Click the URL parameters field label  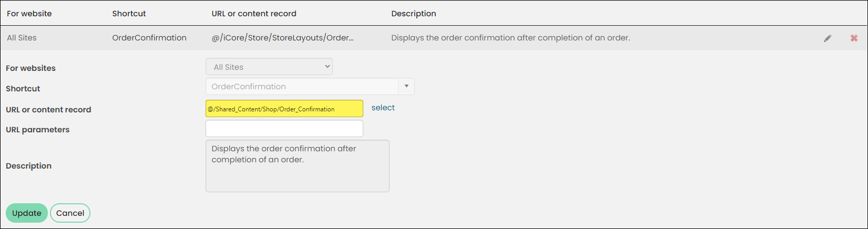coord(37,130)
